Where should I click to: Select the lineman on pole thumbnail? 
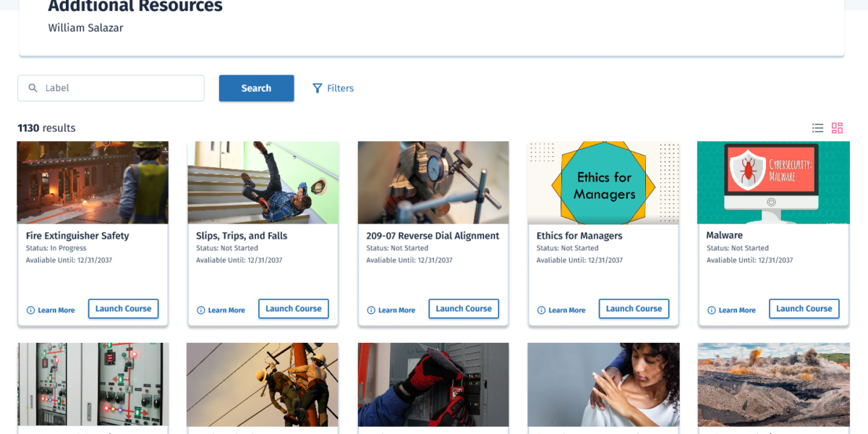pyautogui.click(x=263, y=385)
